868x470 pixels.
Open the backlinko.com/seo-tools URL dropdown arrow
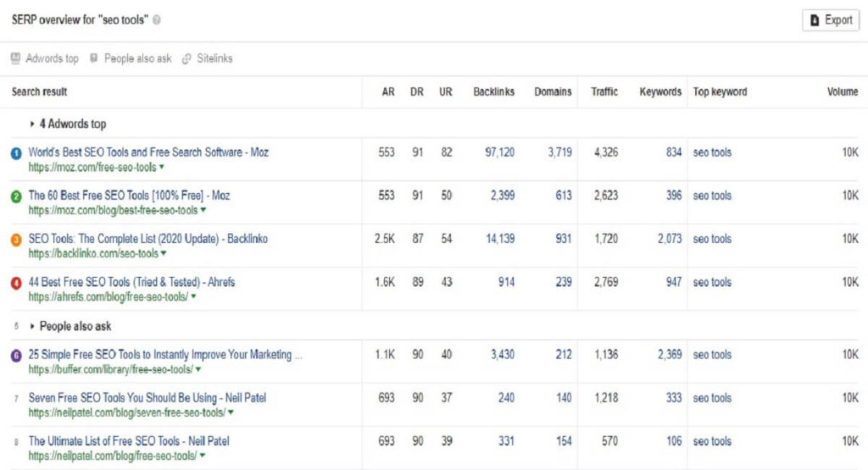pyautogui.click(x=164, y=253)
